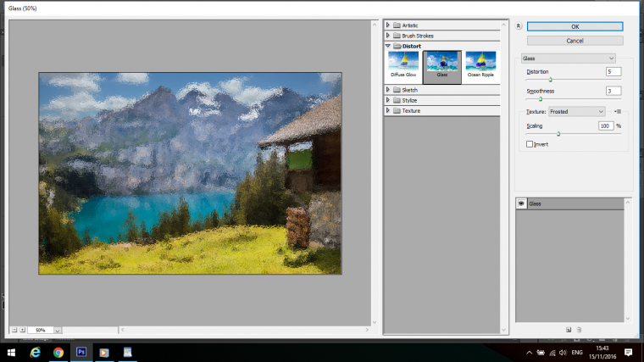Collapse the filter gallery thumbnails panel
Viewport: 644px width, 362px height.
(519, 26)
